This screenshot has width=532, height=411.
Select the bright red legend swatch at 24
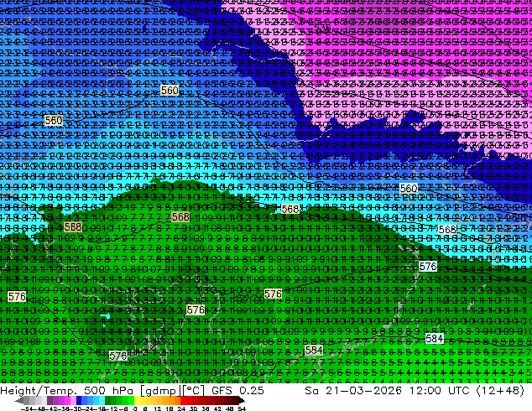click(x=183, y=400)
